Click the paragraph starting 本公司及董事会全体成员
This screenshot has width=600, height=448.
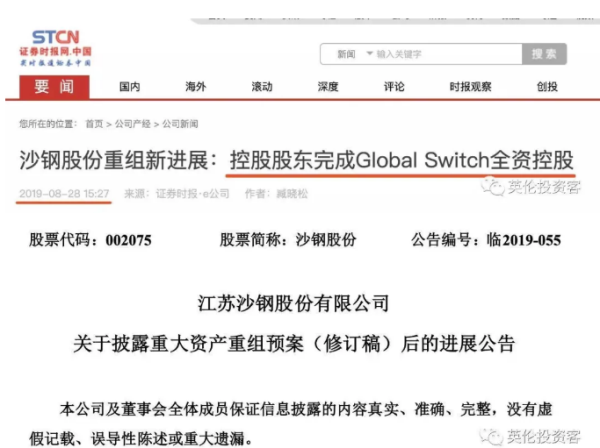[291, 424]
